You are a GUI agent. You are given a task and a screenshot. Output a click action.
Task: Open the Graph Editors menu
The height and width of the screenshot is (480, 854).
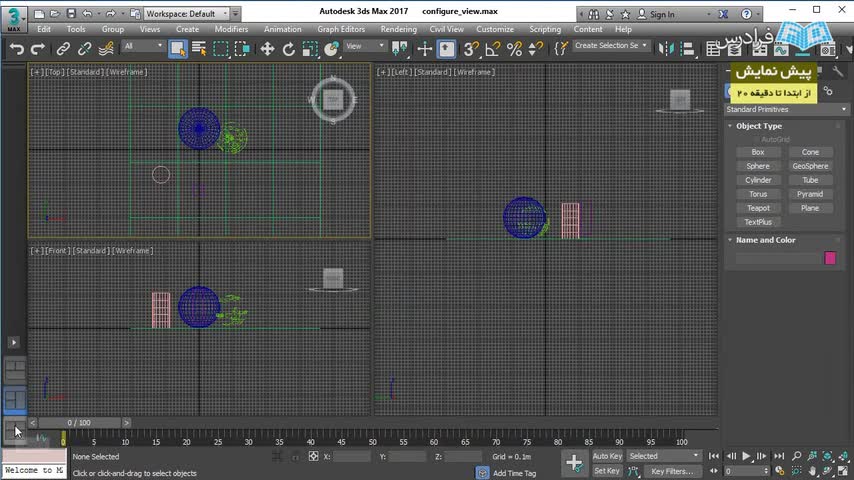pos(341,29)
